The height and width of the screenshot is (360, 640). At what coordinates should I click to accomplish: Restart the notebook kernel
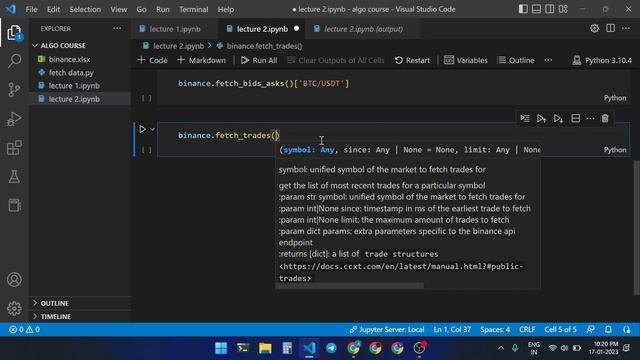click(x=412, y=60)
